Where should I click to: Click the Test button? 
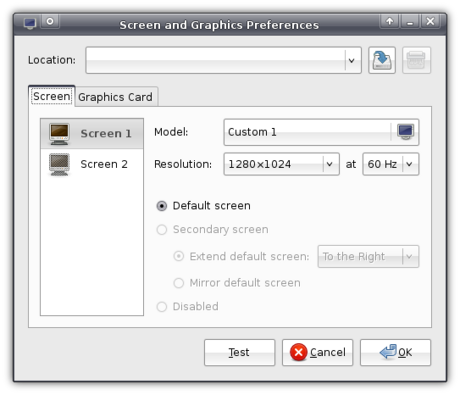coord(239,353)
